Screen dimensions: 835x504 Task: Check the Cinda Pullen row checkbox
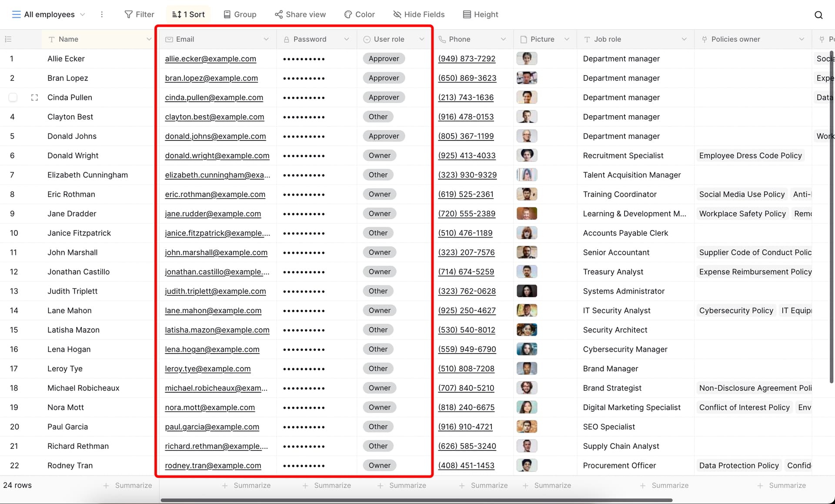(13, 97)
